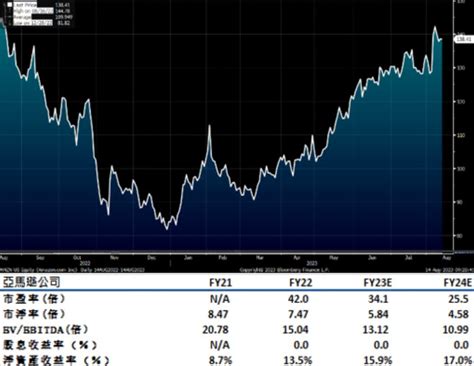Screen dimensions: 474x366
Task: Click the Last Price legend entry
Action: (39, 5)
